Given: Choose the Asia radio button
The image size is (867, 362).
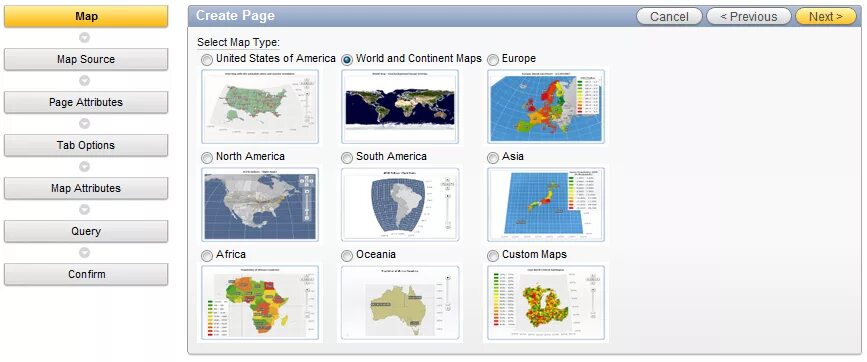Looking at the screenshot, I should 493,158.
